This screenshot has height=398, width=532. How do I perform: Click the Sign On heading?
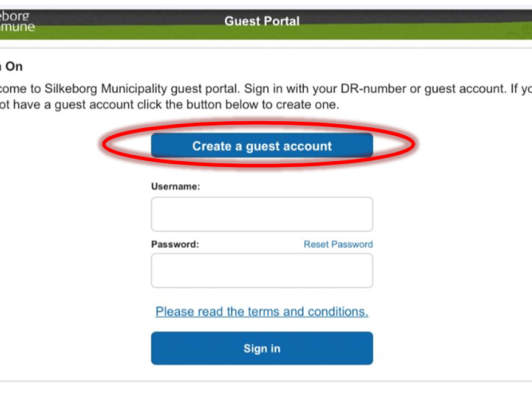click(x=12, y=67)
